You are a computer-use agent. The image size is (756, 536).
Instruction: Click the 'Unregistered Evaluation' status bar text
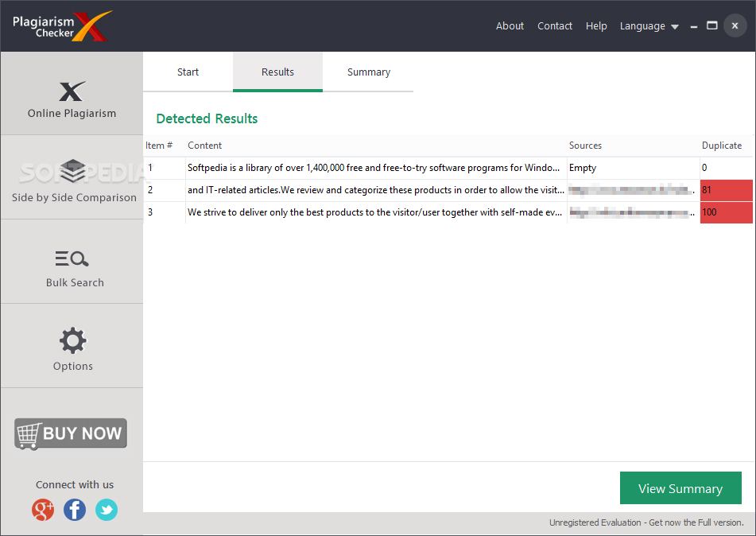(646, 522)
